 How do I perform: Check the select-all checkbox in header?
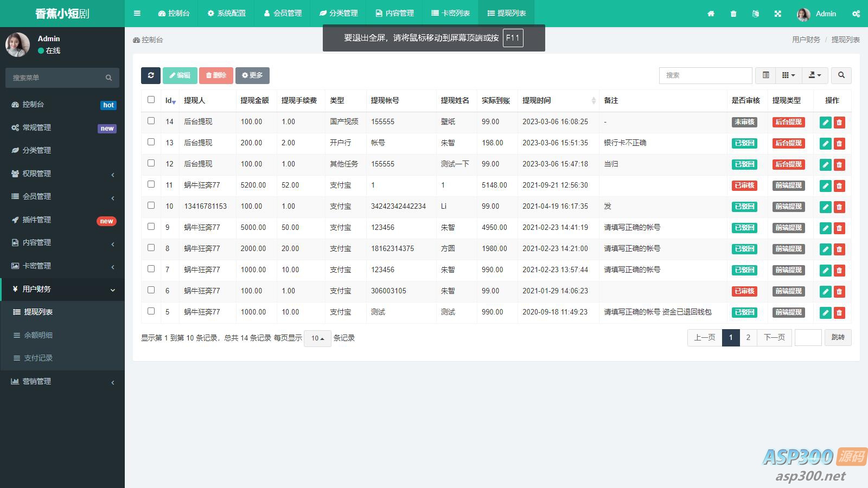(x=151, y=100)
